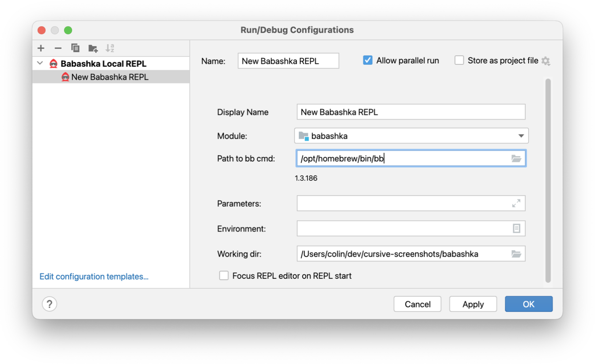Open settings gear next to Store as project file
595x364 pixels.
click(x=546, y=61)
